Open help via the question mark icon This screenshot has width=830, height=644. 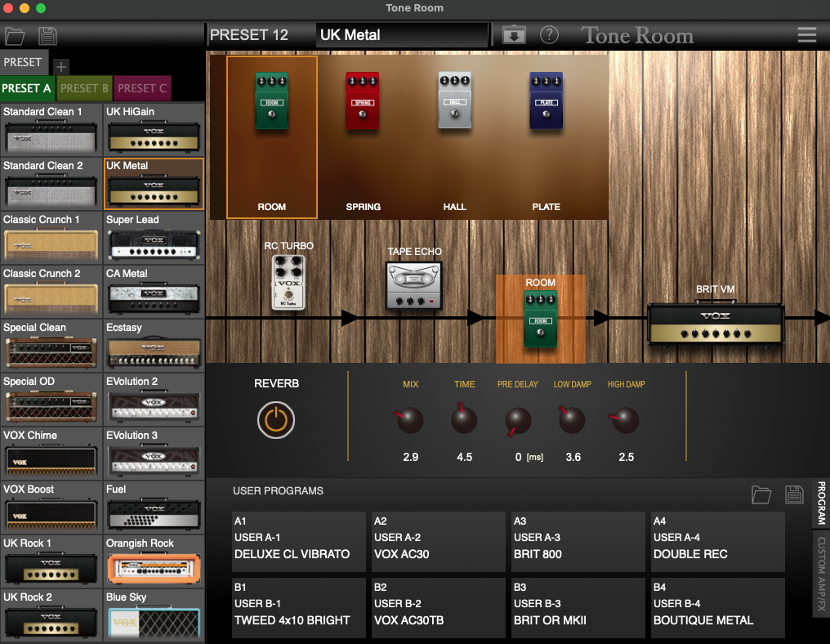549,35
